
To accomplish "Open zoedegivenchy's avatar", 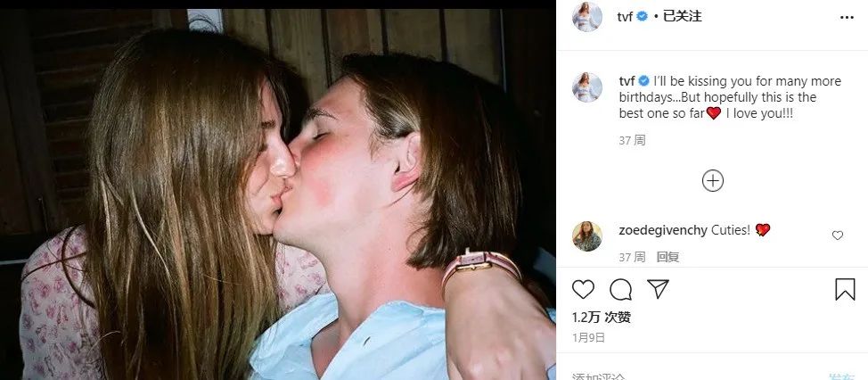I will [586, 236].
